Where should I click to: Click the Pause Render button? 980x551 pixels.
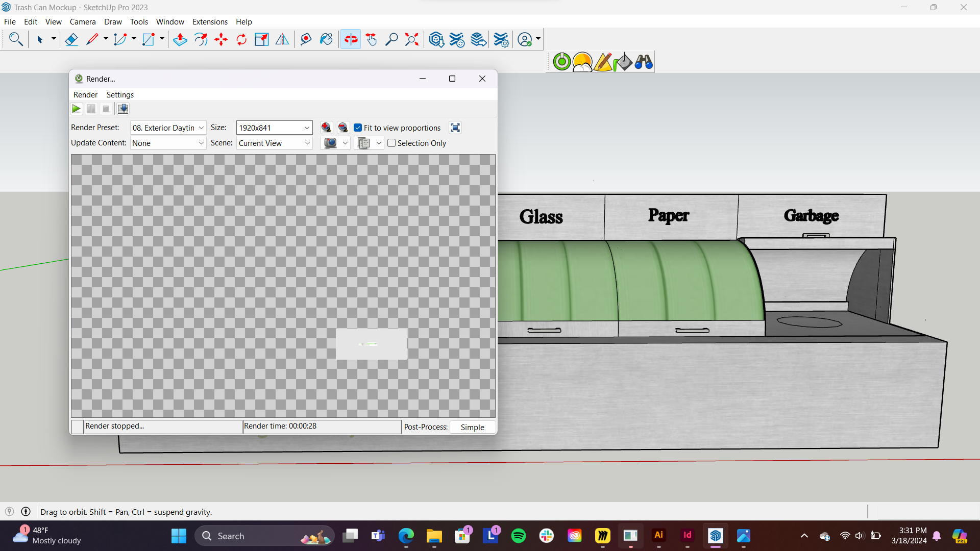point(91,108)
